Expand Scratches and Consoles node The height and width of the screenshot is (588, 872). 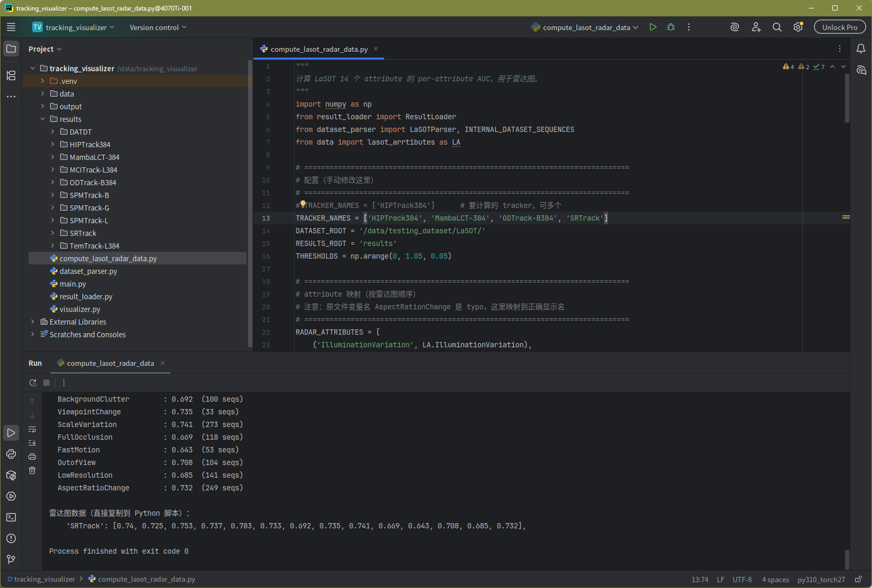point(33,335)
